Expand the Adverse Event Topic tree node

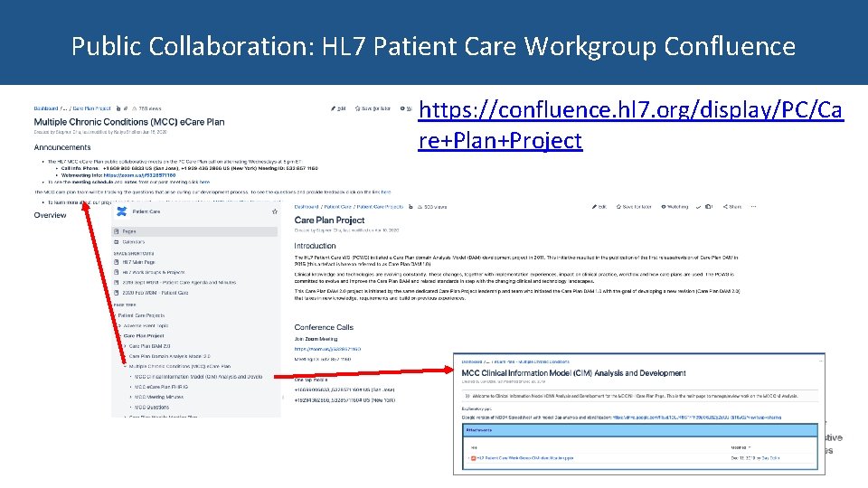pyautogui.click(x=119, y=326)
